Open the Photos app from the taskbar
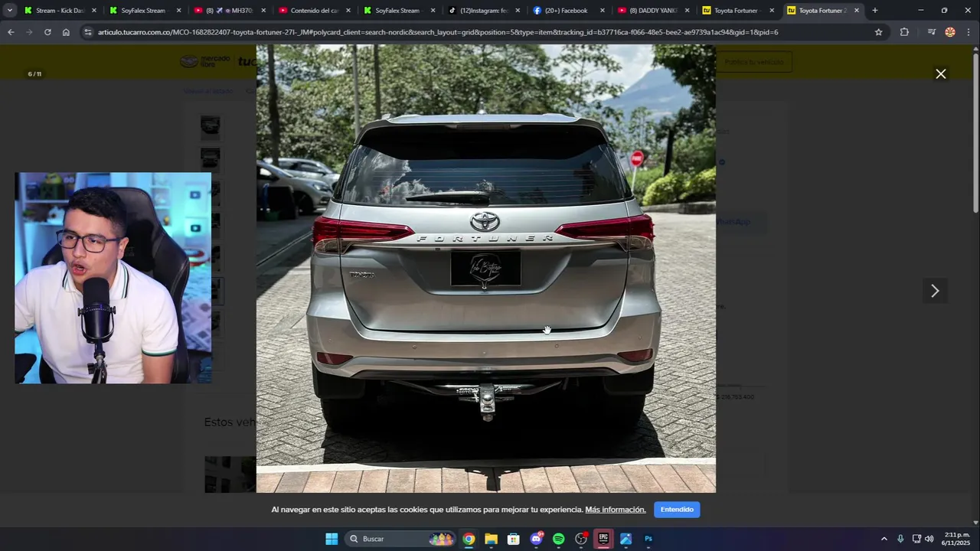 point(626,539)
